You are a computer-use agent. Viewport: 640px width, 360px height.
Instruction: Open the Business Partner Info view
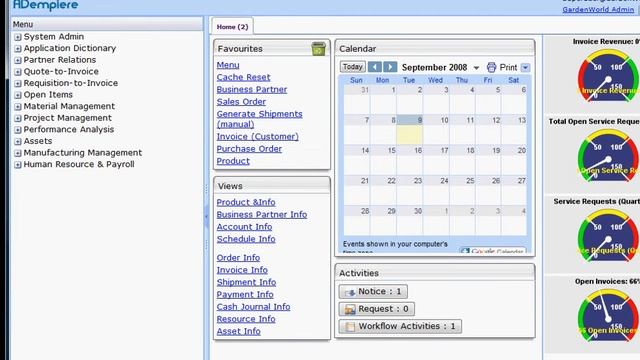(x=262, y=215)
